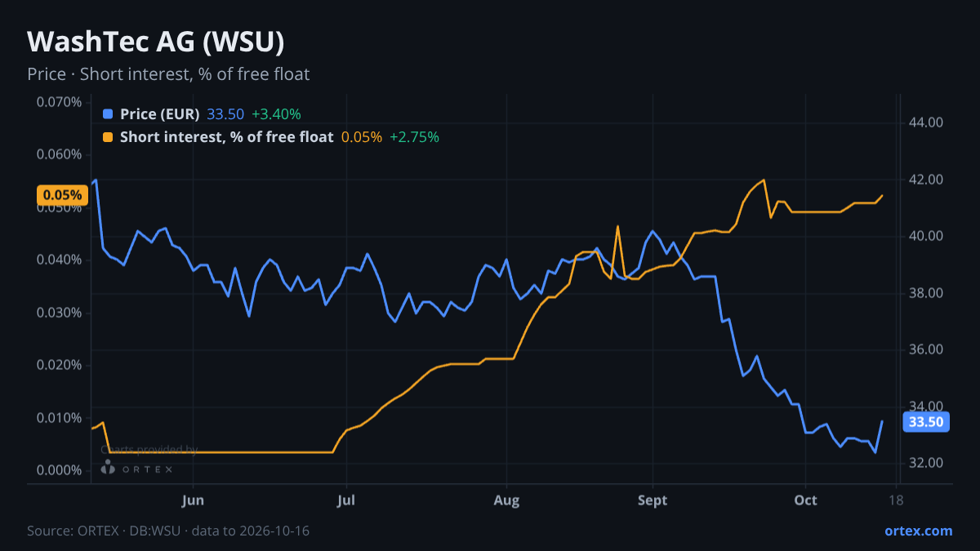The height and width of the screenshot is (551, 980).
Task: Select the Price (EUR) legend label
Action: click(159, 114)
